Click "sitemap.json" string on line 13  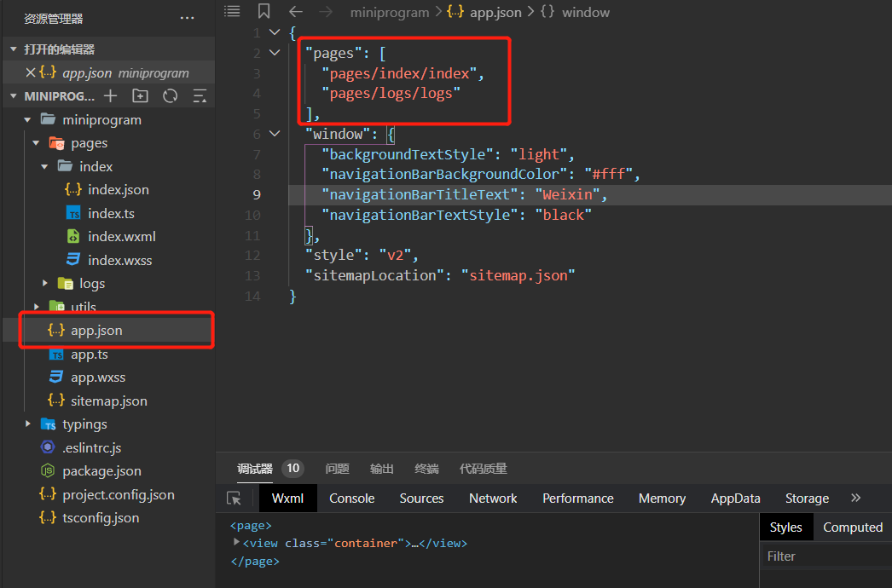click(518, 276)
